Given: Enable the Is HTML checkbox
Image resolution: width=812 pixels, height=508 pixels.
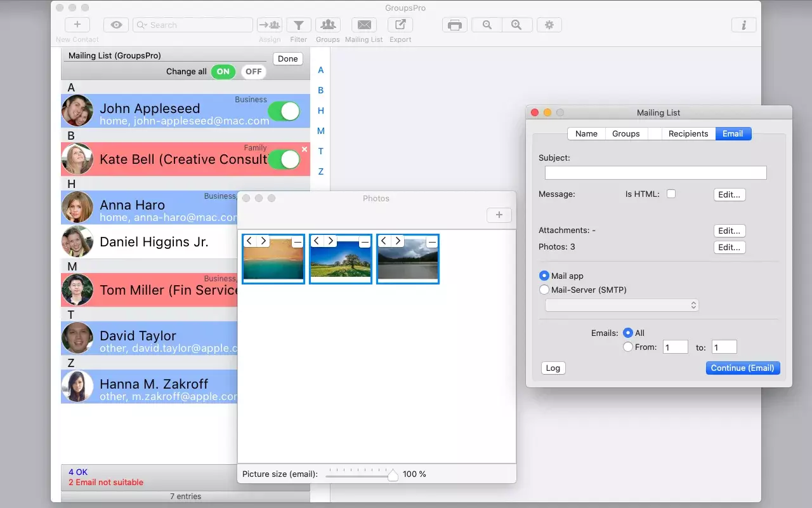Looking at the screenshot, I should [671, 194].
